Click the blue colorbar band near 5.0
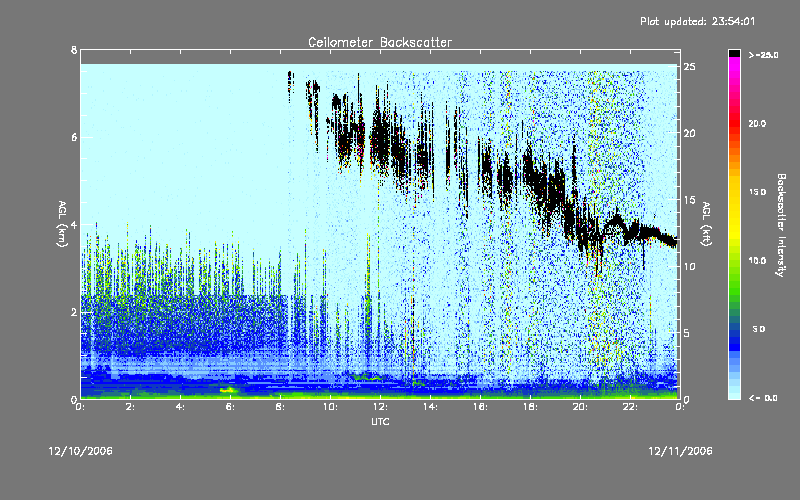This screenshot has height=500, width=800. pyautogui.click(x=734, y=332)
